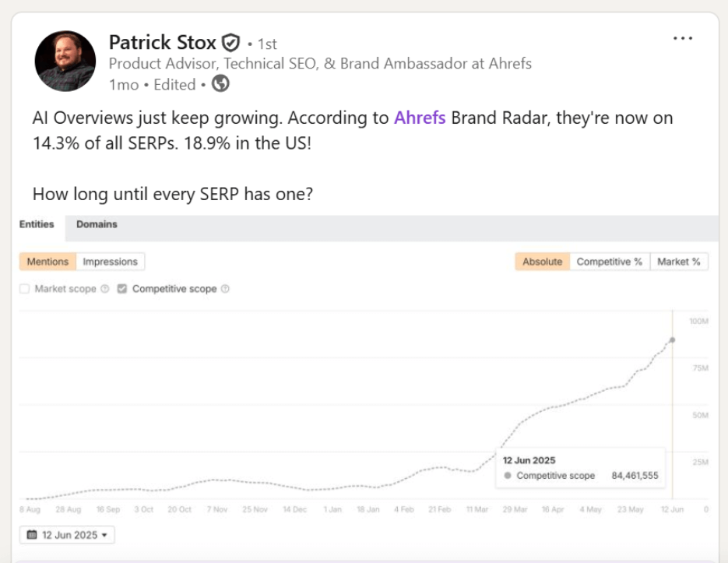
Task: Select the Competitive % display mode
Action: click(609, 262)
